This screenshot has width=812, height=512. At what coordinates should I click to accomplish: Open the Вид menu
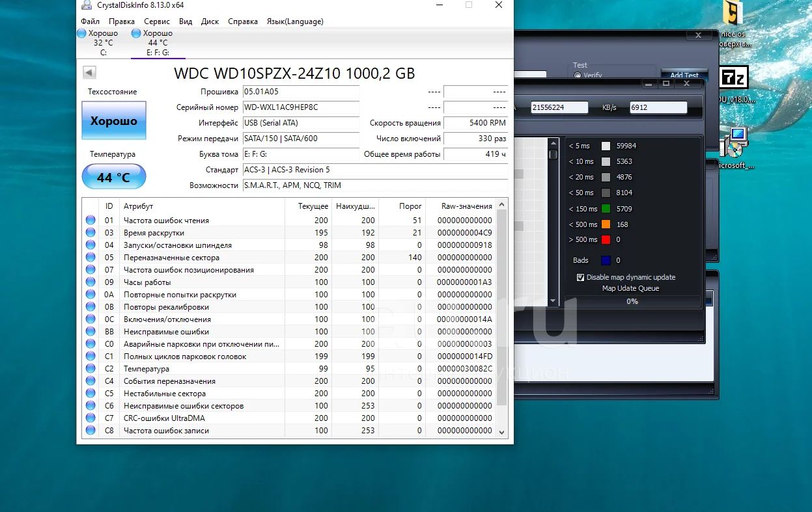186,21
